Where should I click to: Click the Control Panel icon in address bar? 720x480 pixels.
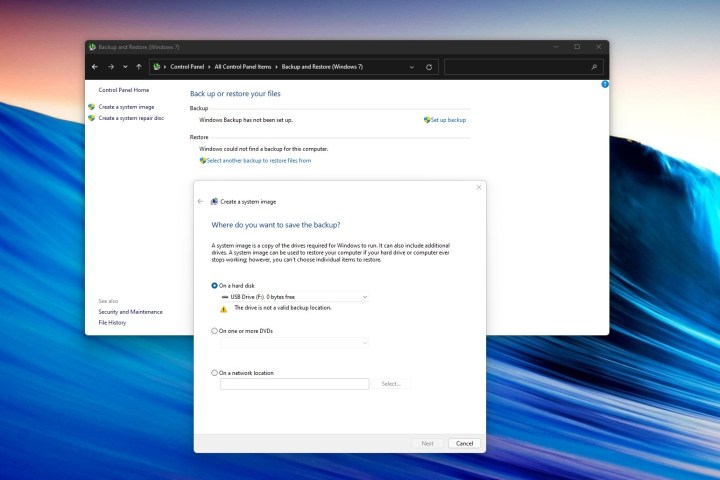(156, 67)
